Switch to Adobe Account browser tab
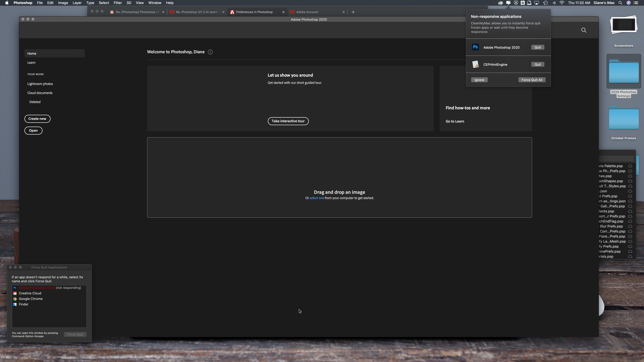 307,12
